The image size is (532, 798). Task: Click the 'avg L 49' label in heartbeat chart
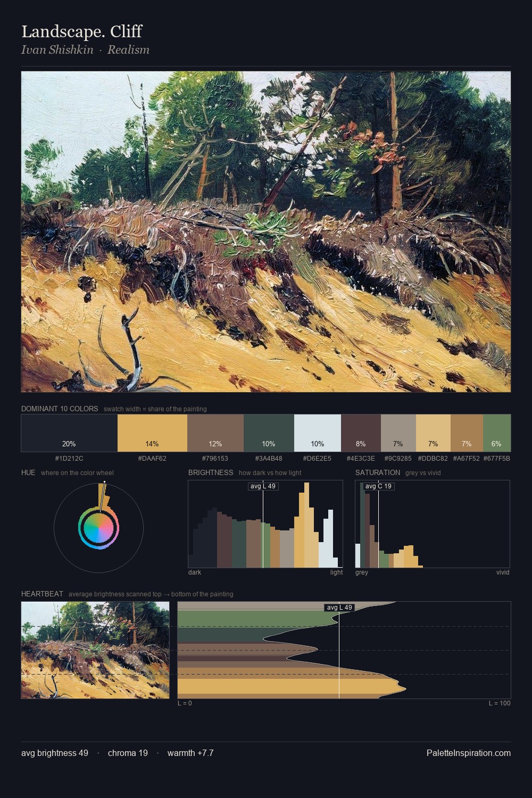[x=339, y=608]
